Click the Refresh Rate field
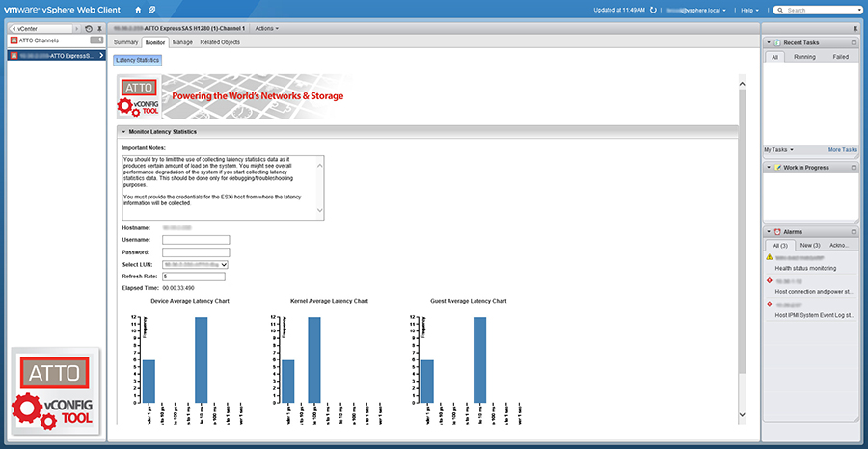Screen dimensions: 868x449 (194, 277)
